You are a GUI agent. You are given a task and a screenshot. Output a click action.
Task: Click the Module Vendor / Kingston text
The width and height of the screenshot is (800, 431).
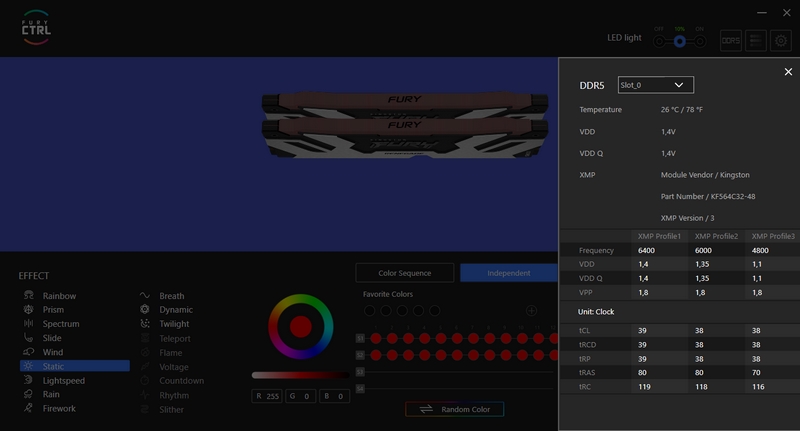[705, 175]
